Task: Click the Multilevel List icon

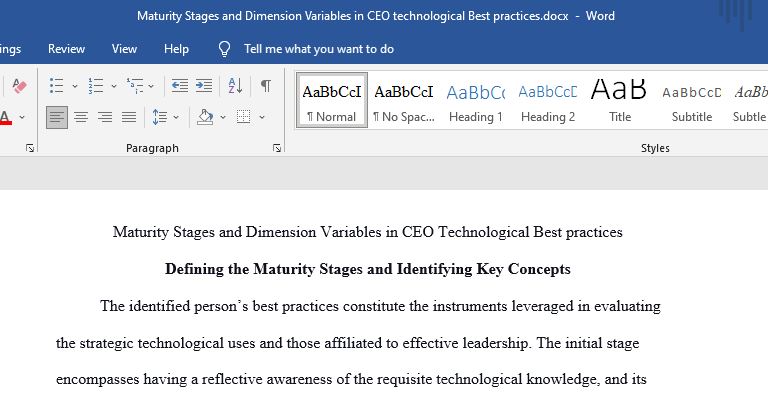Action: pyautogui.click(x=135, y=86)
